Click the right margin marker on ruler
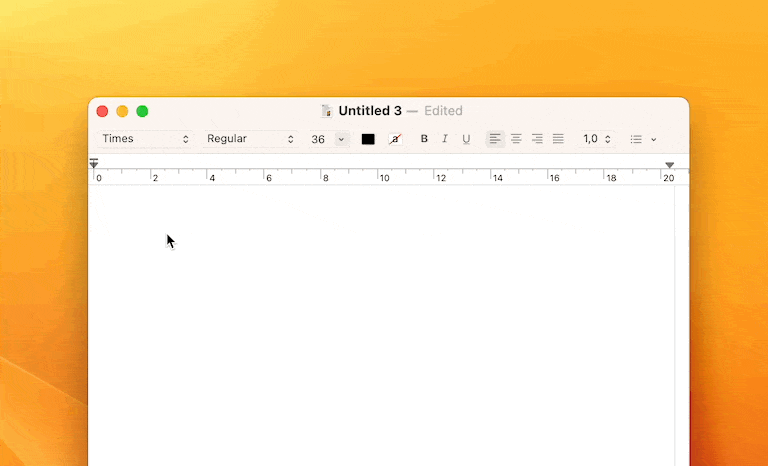Image resolution: width=768 pixels, height=466 pixels. [669, 165]
